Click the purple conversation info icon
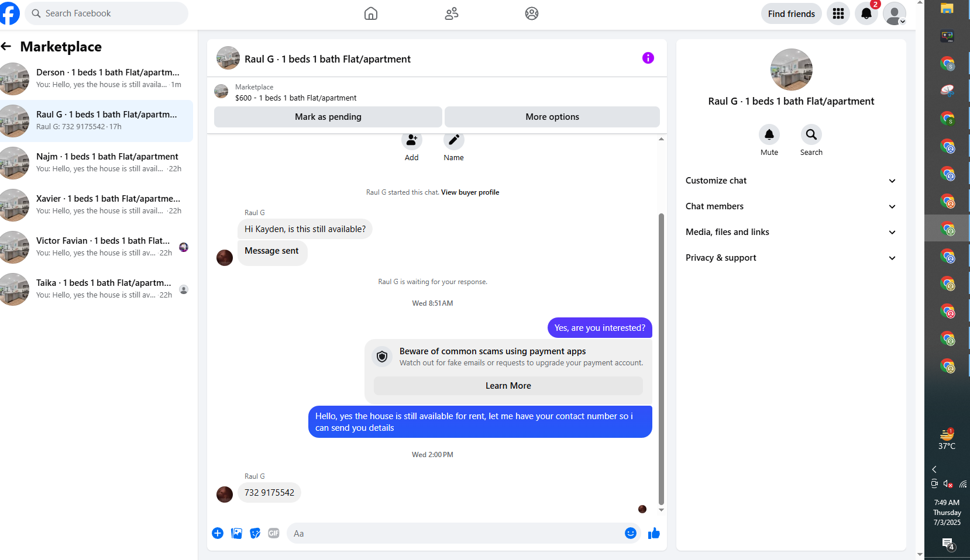The width and height of the screenshot is (970, 560). pos(648,58)
